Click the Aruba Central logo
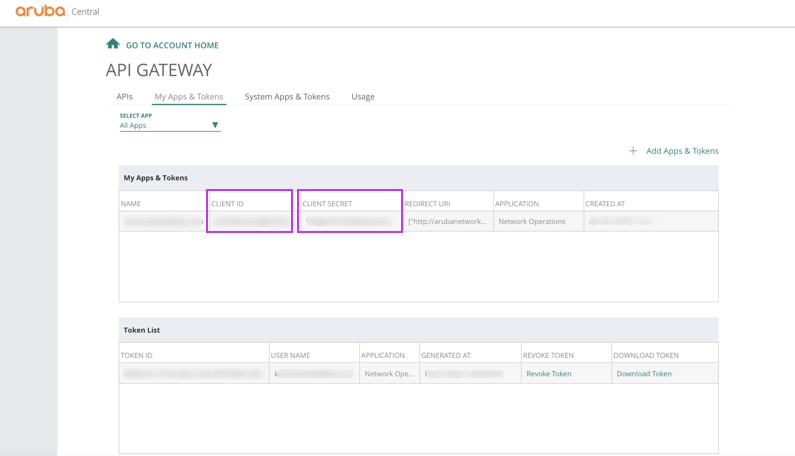Viewport: 795px width, 456px height. click(57, 12)
